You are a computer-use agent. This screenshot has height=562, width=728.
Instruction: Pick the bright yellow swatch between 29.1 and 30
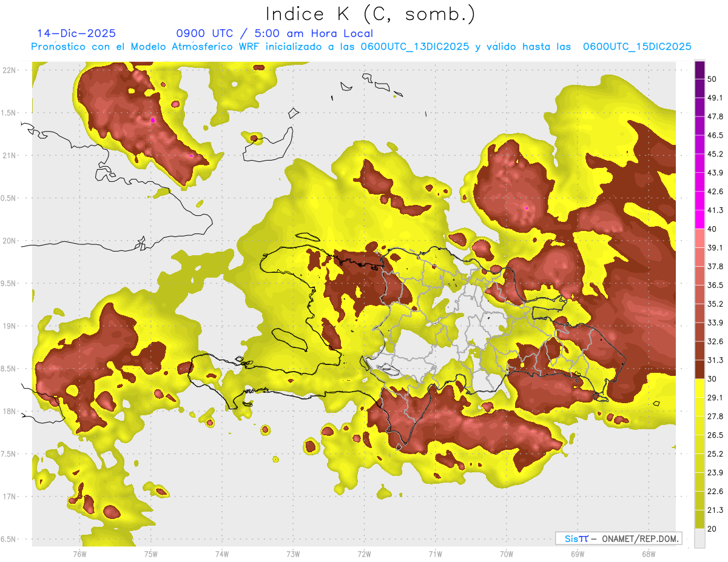699,388
